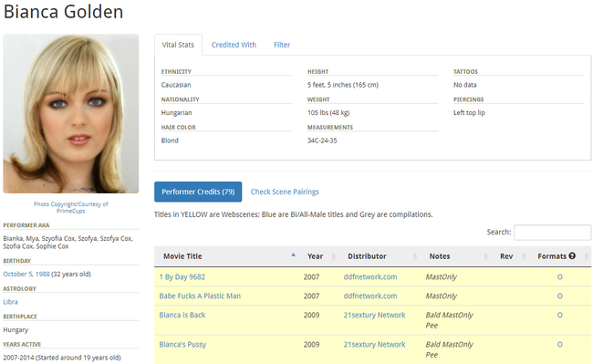Click the PrimeCups photo copyright link
Screen dimensions: 593x364
(x=71, y=207)
